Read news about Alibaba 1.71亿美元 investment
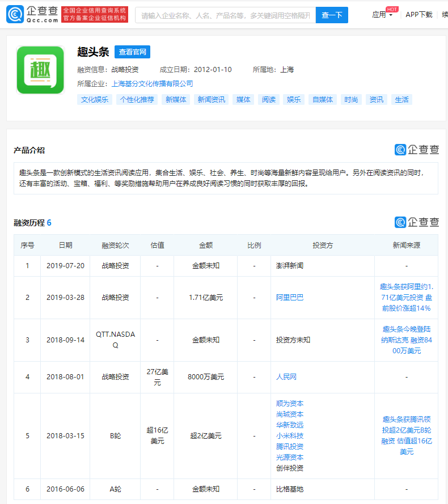The width and height of the screenshot is (448, 504). (407, 297)
